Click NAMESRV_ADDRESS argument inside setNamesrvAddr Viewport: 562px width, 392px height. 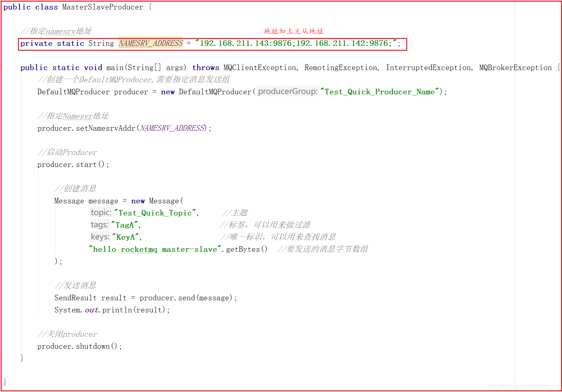pyautogui.click(x=172, y=128)
